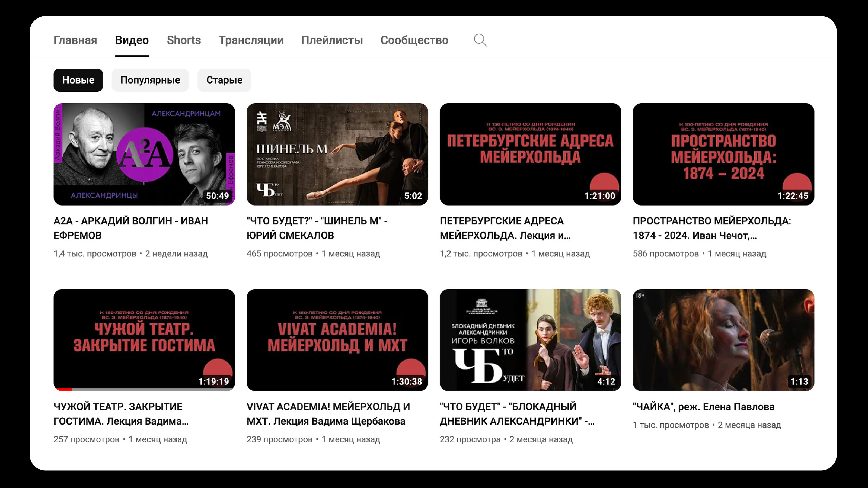Open the Сообщество tab
Screen dimensions: 868x488
point(414,40)
